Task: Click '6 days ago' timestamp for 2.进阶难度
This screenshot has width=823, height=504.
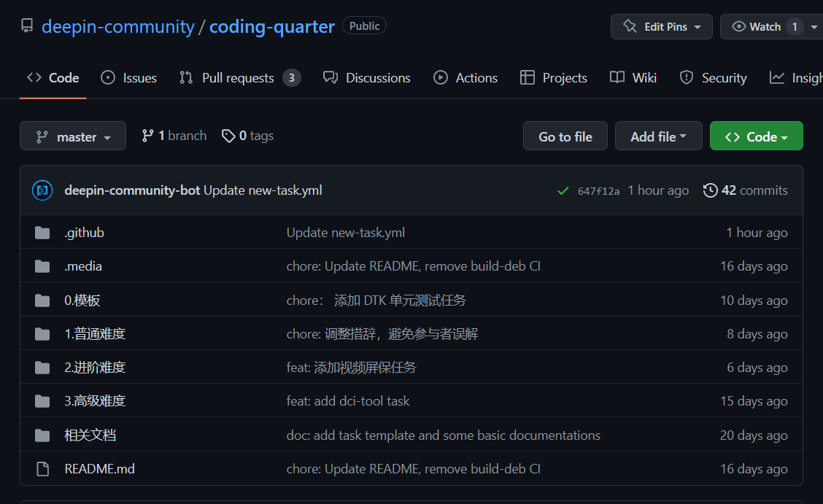Action: tap(757, 368)
